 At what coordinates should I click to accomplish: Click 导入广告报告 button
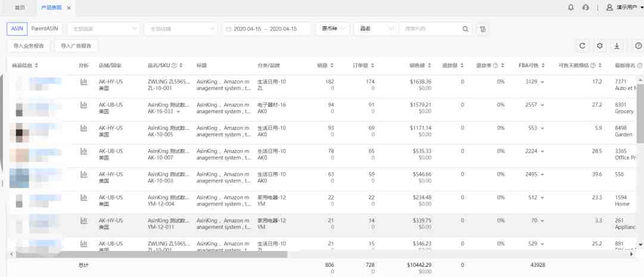[x=76, y=46]
